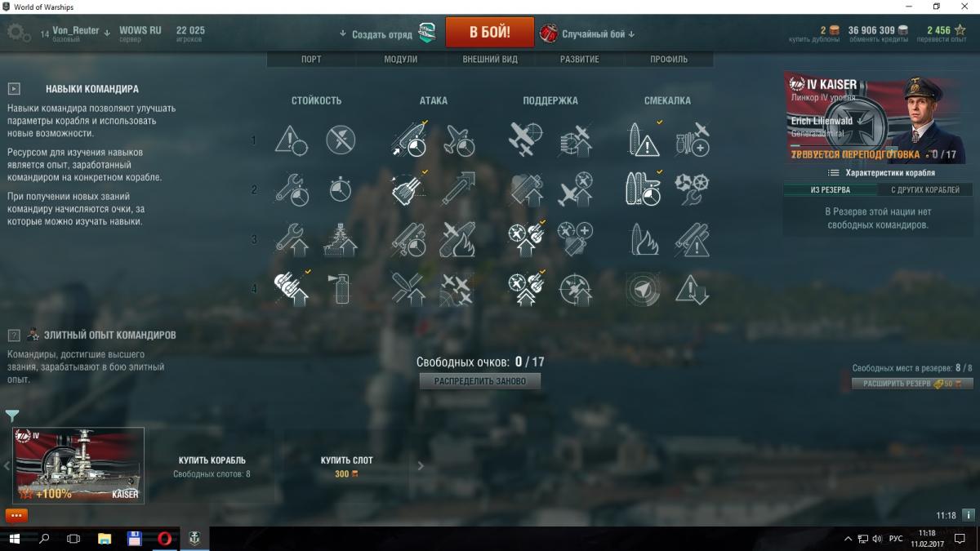Viewport: 980px width, 551px height.
Task: Select the stopwatch skill in Стойкость row 2
Action: [x=341, y=190]
